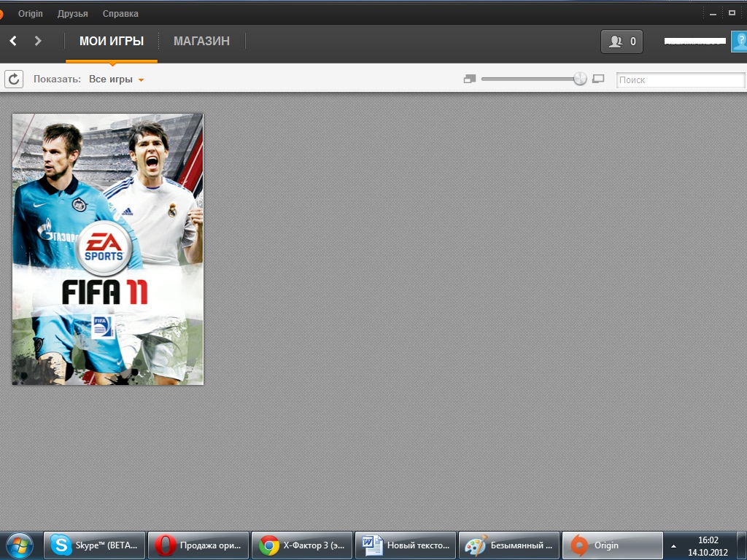Maximize the Origin window
Viewport: 747px width, 560px height.
(x=732, y=13)
